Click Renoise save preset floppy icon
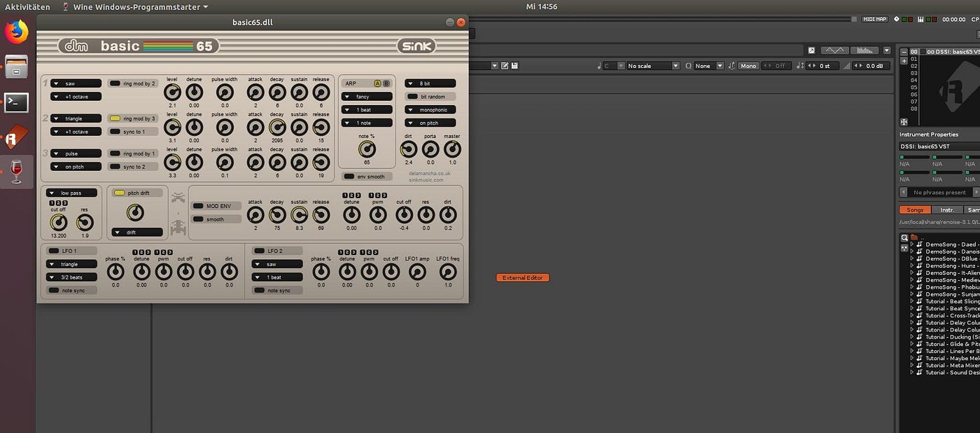Image resolution: width=980 pixels, height=433 pixels. 514,66
